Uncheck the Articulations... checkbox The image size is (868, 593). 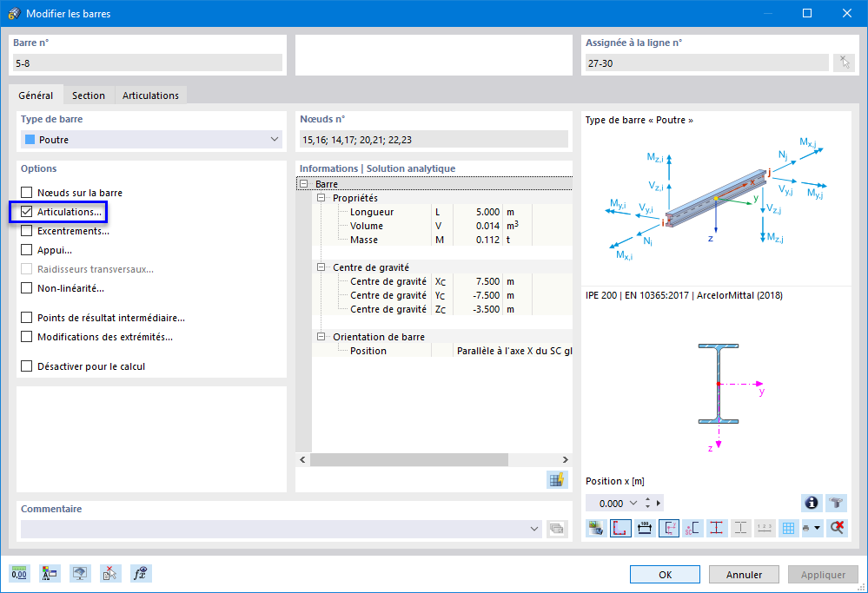point(27,212)
